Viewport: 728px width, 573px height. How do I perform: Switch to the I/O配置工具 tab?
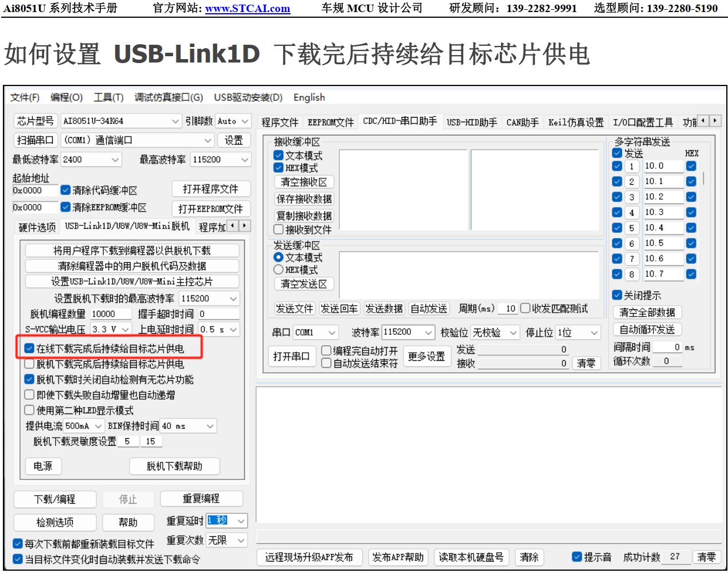click(x=643, y=122)
